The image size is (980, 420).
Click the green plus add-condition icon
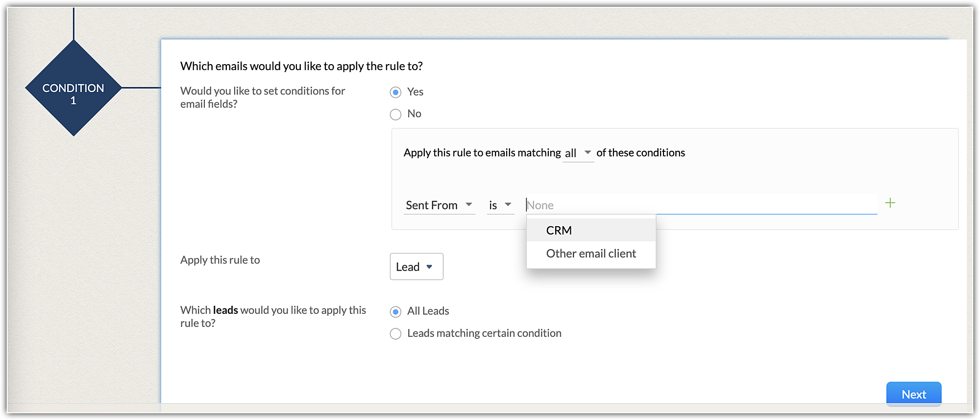pos(890,203)
